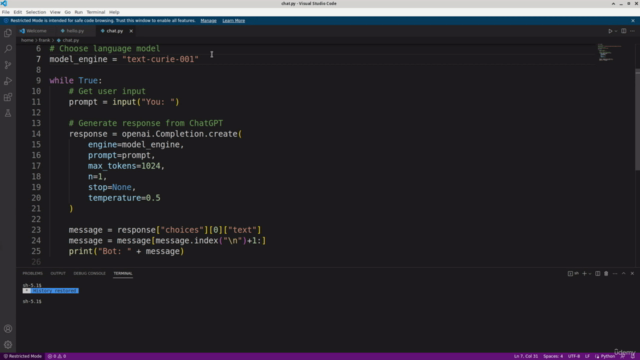
Task: Open the Help menu
Action: coord(114,12)
